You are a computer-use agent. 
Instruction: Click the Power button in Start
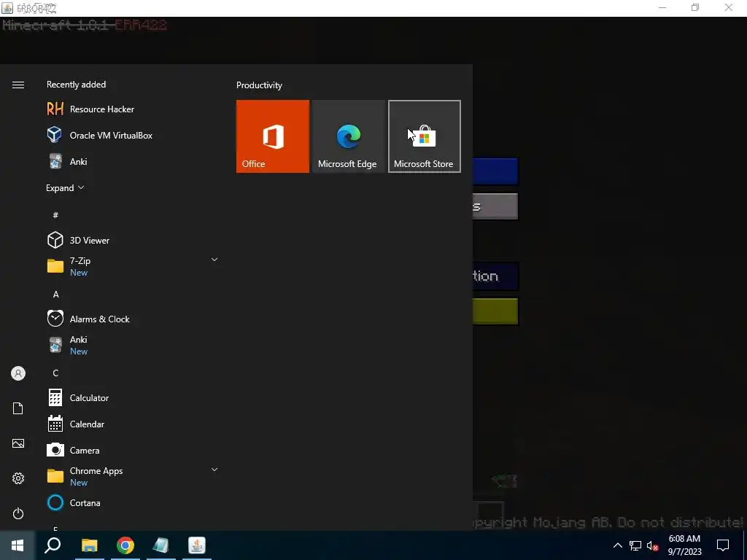[x=18, y=513]
